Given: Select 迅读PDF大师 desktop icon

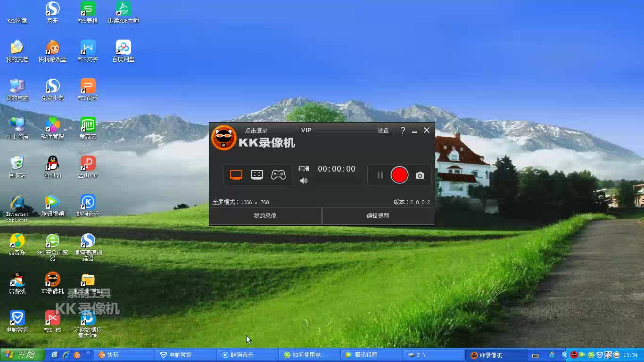Looking at the screenshot, I should click(x=123, y=13).
